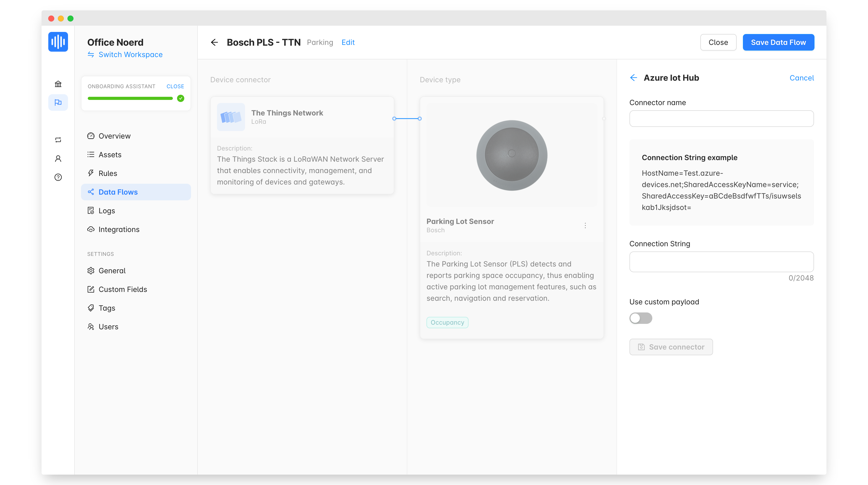Click the Parking Lot Sensor title
868x485 pixels.
(460, 221)
